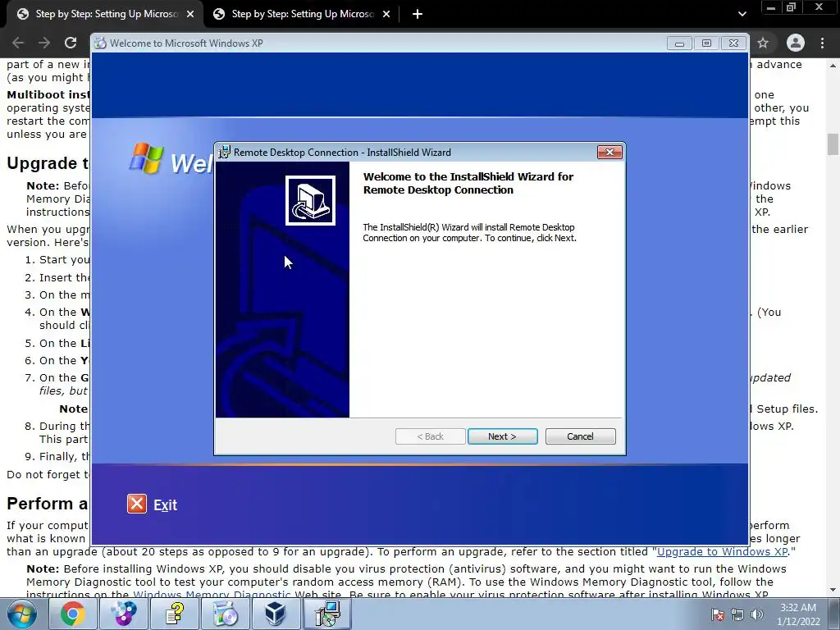Close the InstallShield Wizard dialog
This screenshot has width=840, height=630.
coord(609,152)
